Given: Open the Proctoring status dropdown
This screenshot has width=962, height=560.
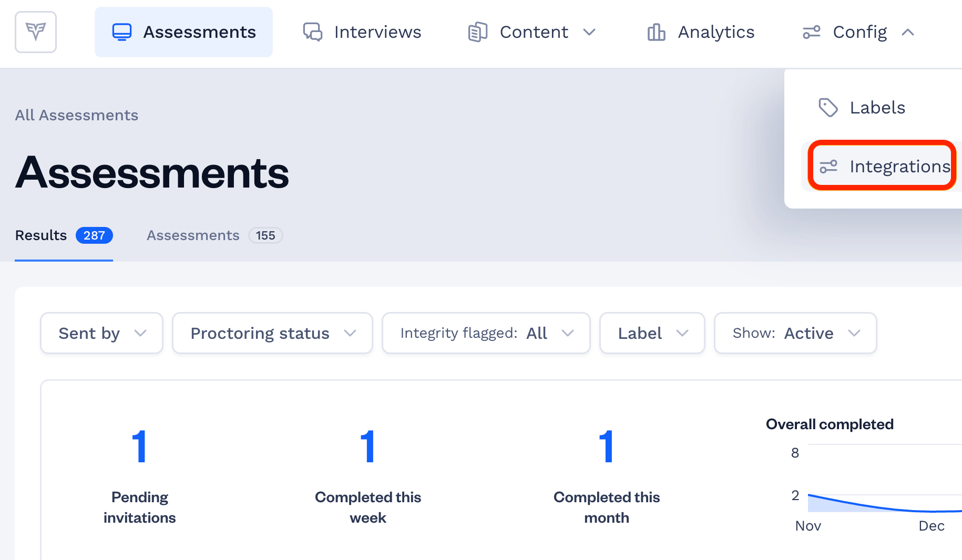Looking at the screenshot, I should [x=273, y=333].
